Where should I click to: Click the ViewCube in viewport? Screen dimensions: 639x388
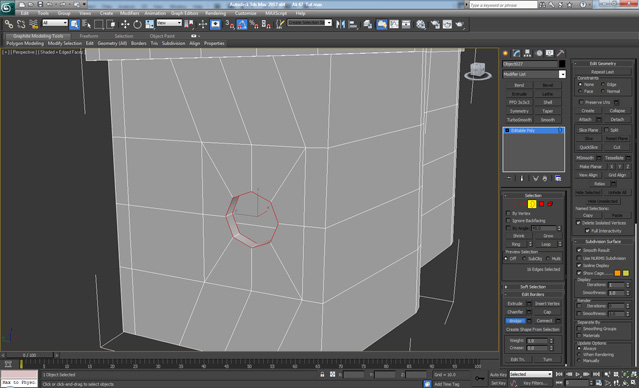click(x=477, y=70)
